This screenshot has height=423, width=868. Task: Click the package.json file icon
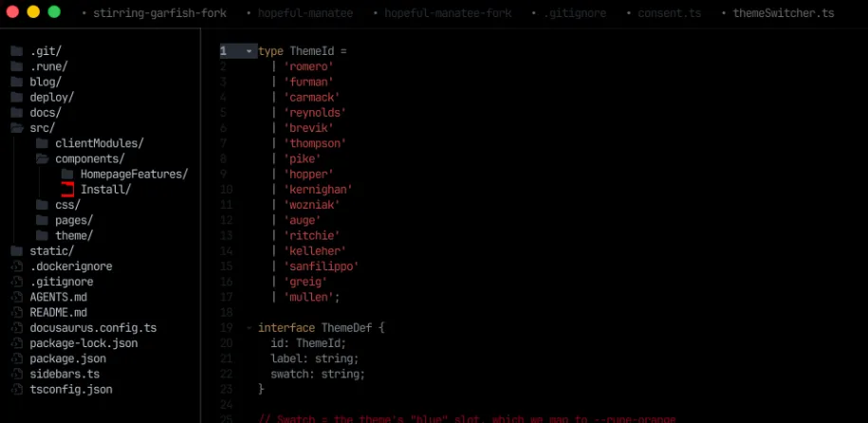[x=17, y=359]
